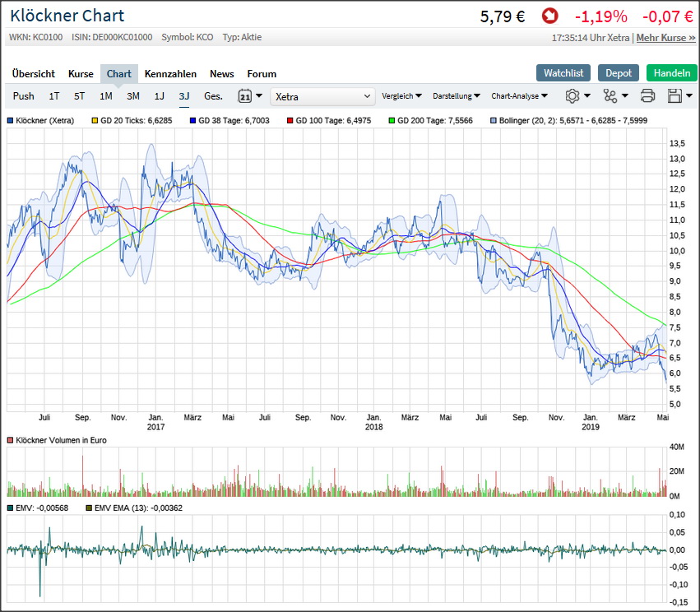Image resolution: width=700 pixels, height=612 pixels.
Task: Click the Klöckner Volumen legend swatch
Action: pyautogui.click(x=10, y=441)
